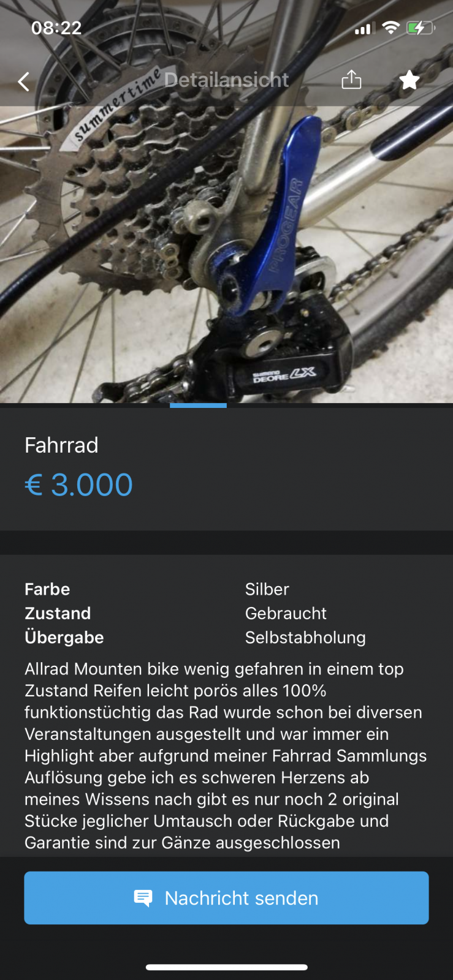Open the share sheet icon
The width and height of the screenshot is (453, 980).
pos(351,80)
